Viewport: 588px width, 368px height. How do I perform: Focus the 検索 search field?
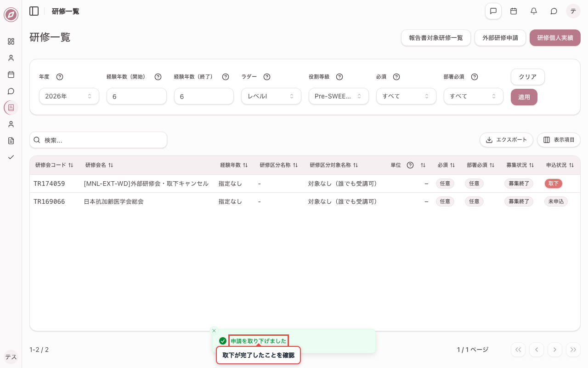point(98,140)
